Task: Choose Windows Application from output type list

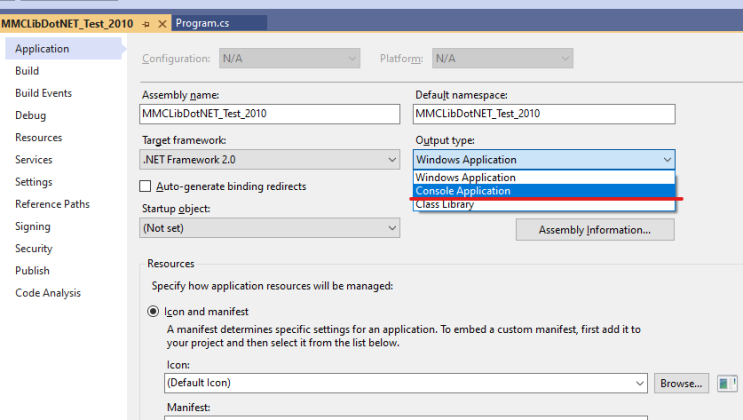Action: click(544, 177)
